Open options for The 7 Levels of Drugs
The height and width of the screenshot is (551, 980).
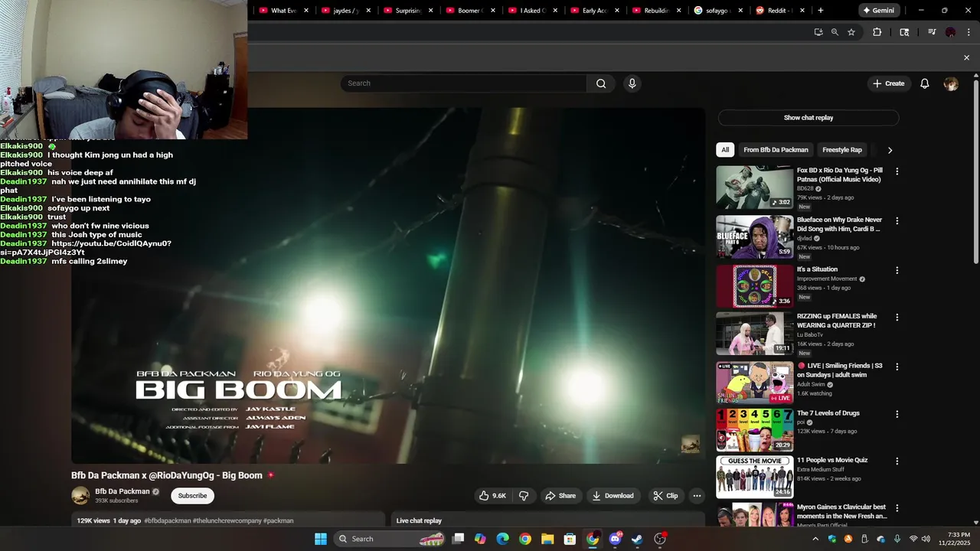[897, 414]
